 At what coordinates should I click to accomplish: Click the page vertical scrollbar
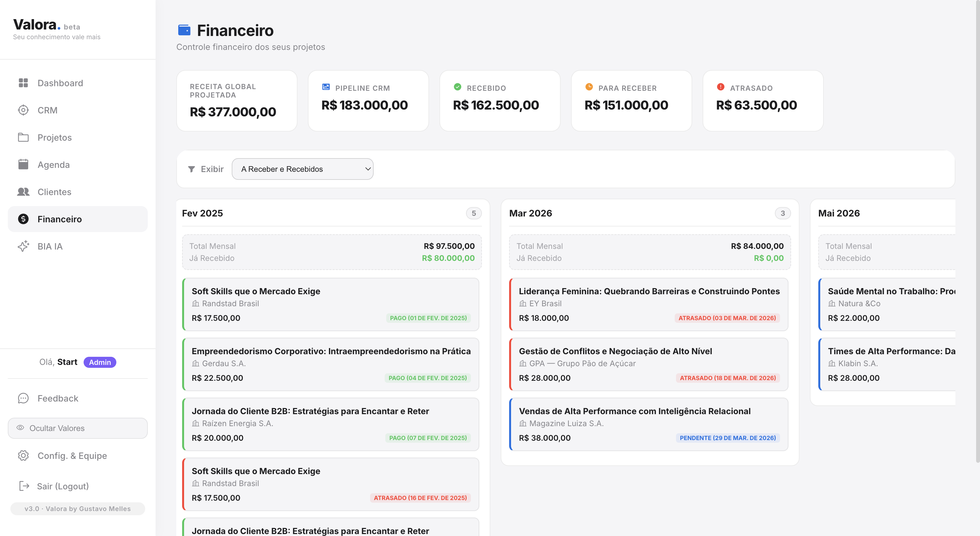coord(977,232)
